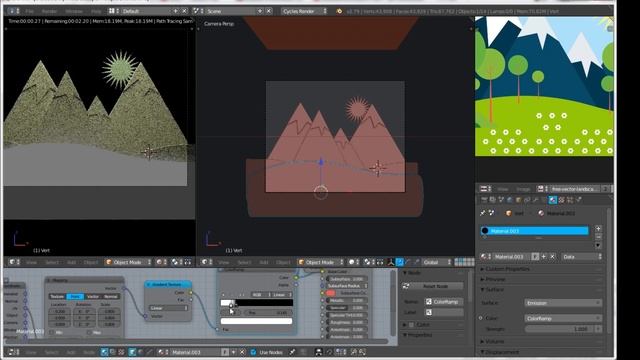Enable the Max checkbox in Mapping node
The width and height of the screenshot is (640, 360).
pyautogui.click(x=89, y=333)
